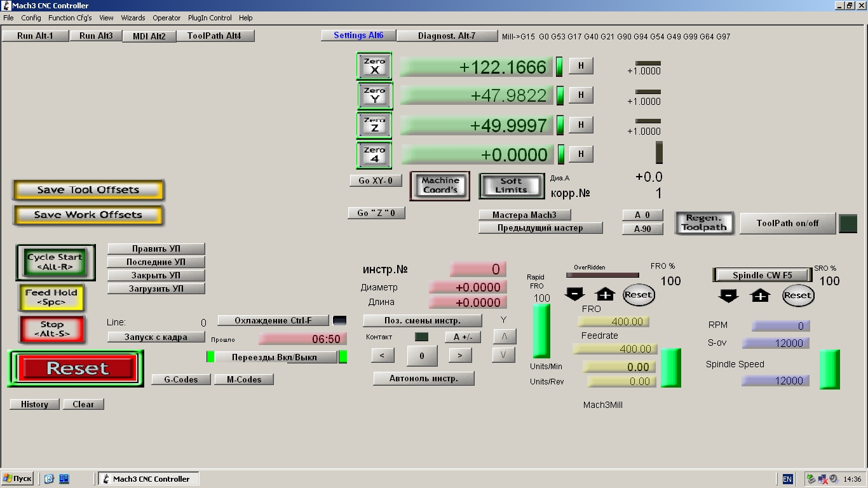Viewport: 868px width, 488px height.
Task: Toggle Soft Limits on or off
Action: coord(512,186)
